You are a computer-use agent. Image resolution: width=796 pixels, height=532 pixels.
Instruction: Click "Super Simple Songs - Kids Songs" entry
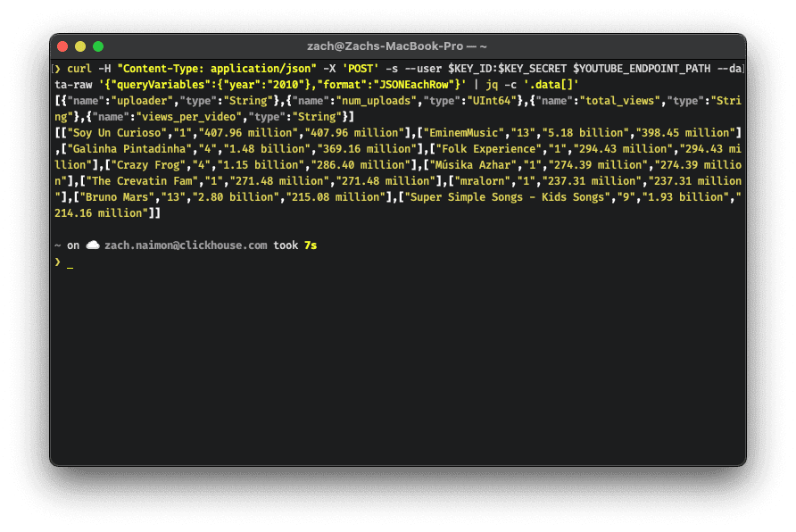(x=507, y=197)
